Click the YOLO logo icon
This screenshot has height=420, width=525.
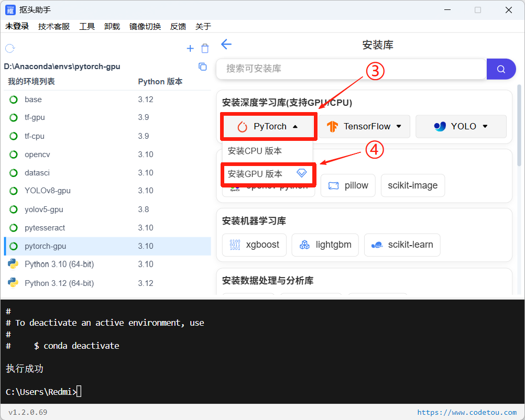point(440,126)
